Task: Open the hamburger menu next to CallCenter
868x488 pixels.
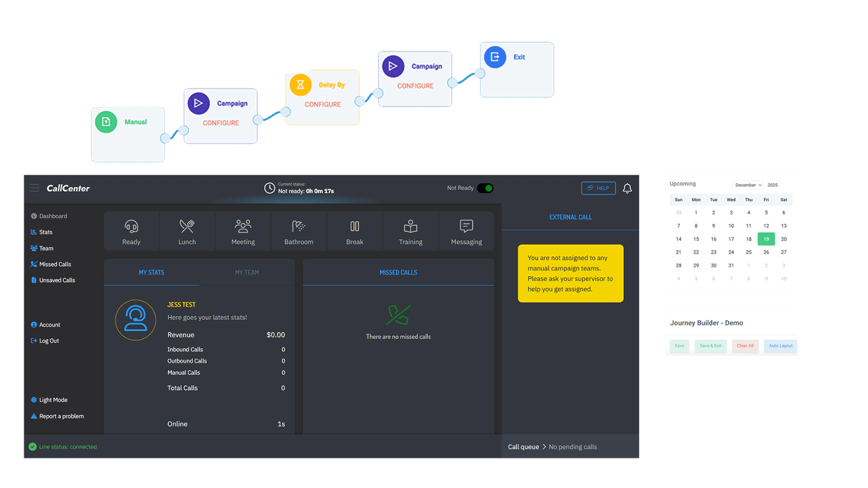Action: 35,188
